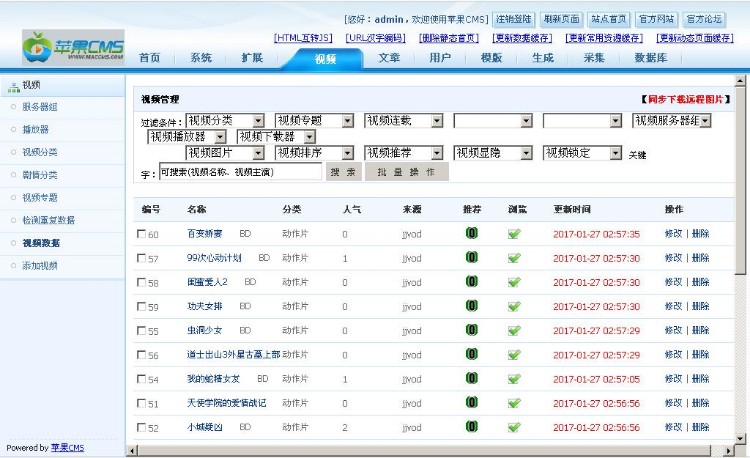Viewport: 750px width, 458px height.
Task: Click the 更新数据缓存 link
Action: pos(522,38)
